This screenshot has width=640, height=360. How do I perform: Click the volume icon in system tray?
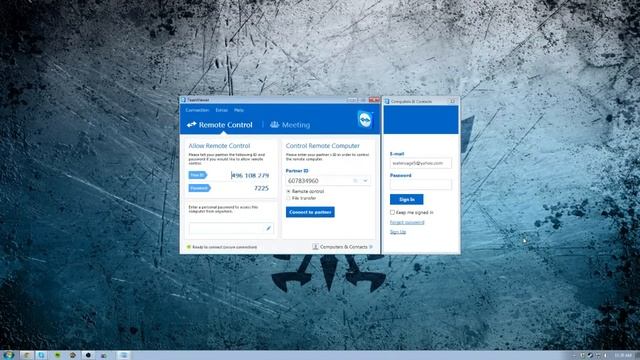[605, 355]
